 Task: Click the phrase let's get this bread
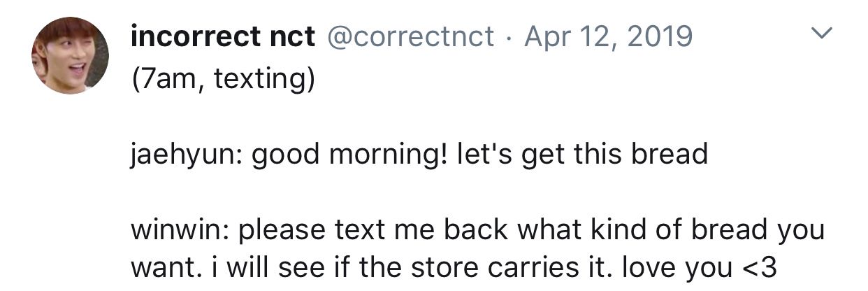pyautogui.click(x=582, y=155)
